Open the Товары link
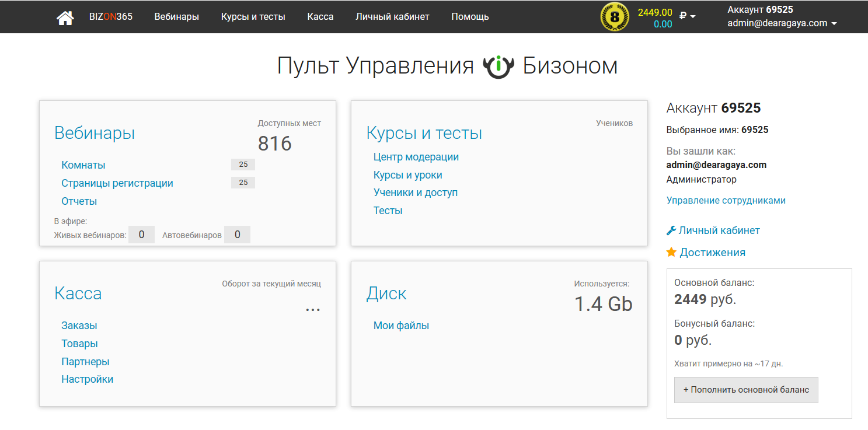 pos(80,344)
